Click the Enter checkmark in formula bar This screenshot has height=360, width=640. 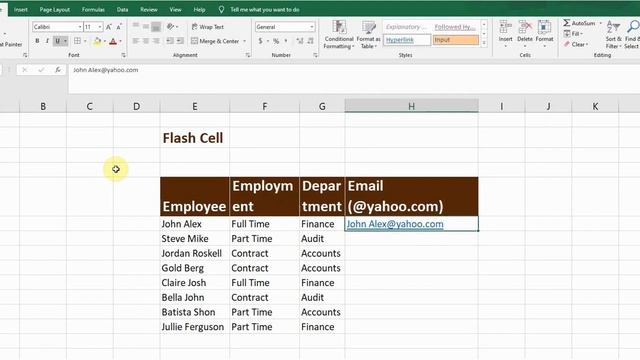(41, 70)
